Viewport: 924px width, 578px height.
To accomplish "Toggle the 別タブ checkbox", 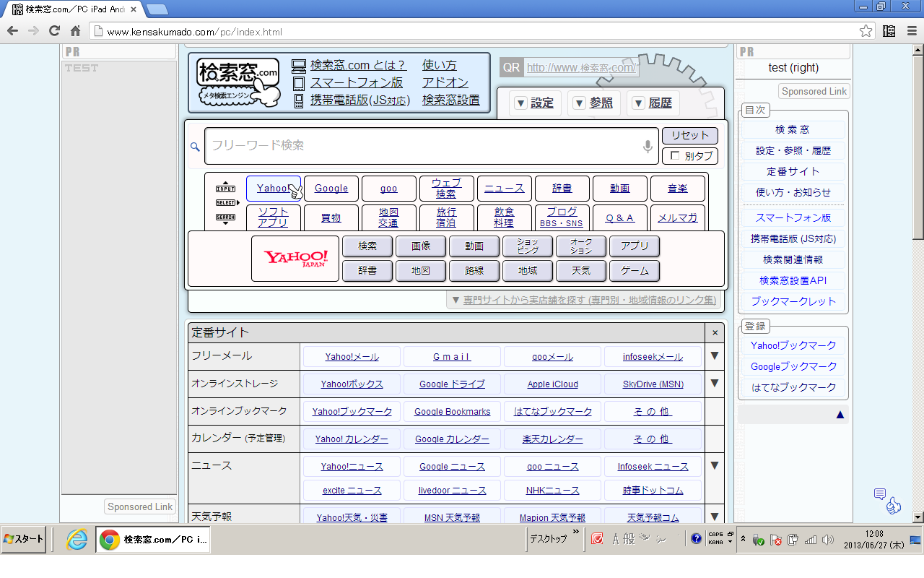I will click(675, 155).
